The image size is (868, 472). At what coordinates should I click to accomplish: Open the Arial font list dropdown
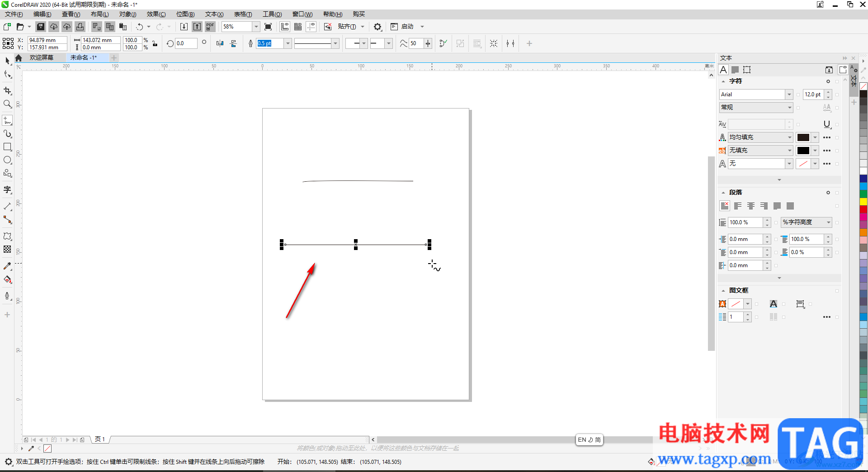(789, 94)
